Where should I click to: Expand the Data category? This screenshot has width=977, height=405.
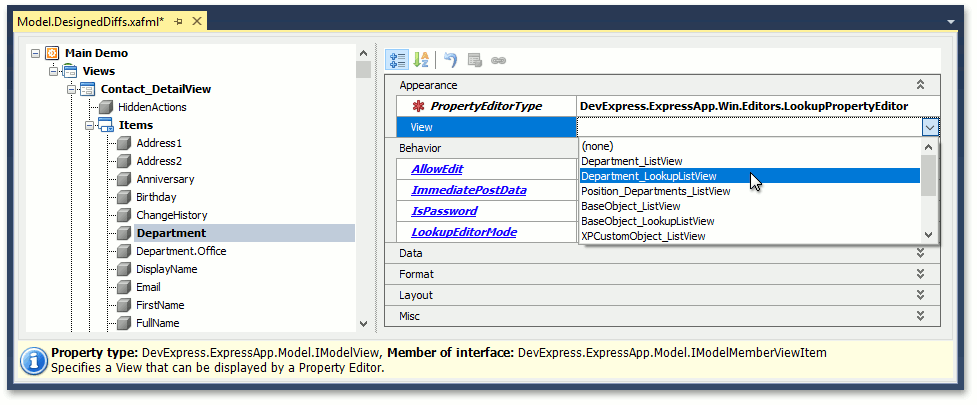click(920, 254)
